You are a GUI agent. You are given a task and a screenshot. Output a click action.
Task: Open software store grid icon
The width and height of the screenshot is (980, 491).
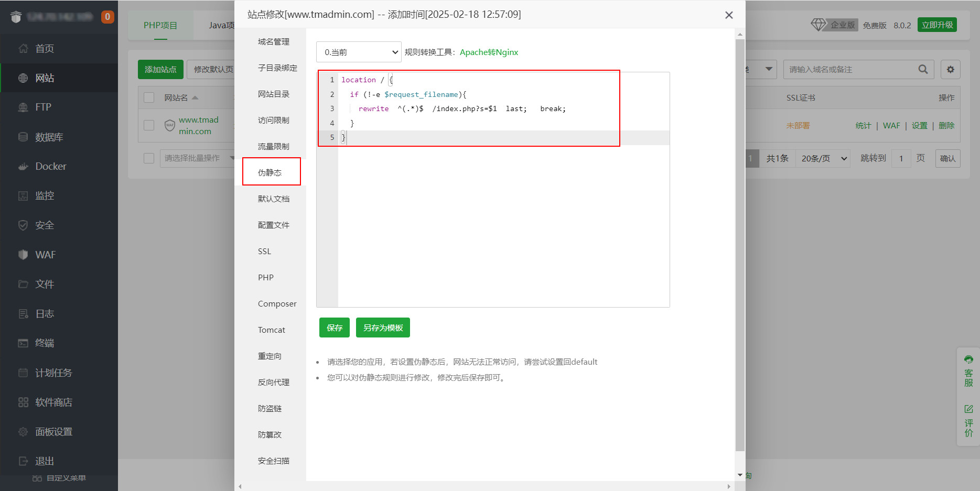[x=23, y=402]
